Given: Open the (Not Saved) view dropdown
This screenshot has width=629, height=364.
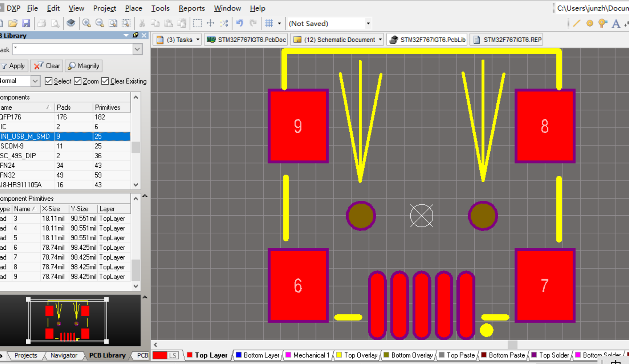Looking at the screenshot, I should click(x=368, y=24).
